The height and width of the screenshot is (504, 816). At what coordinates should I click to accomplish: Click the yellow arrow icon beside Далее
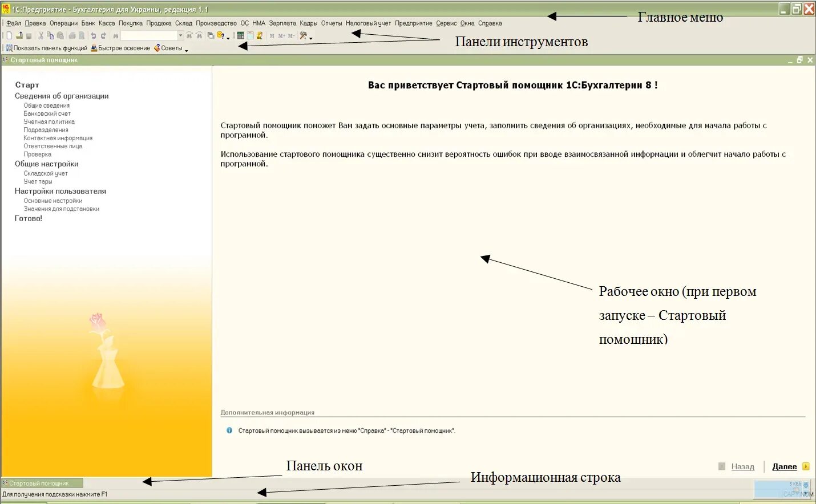click(806, 466)
